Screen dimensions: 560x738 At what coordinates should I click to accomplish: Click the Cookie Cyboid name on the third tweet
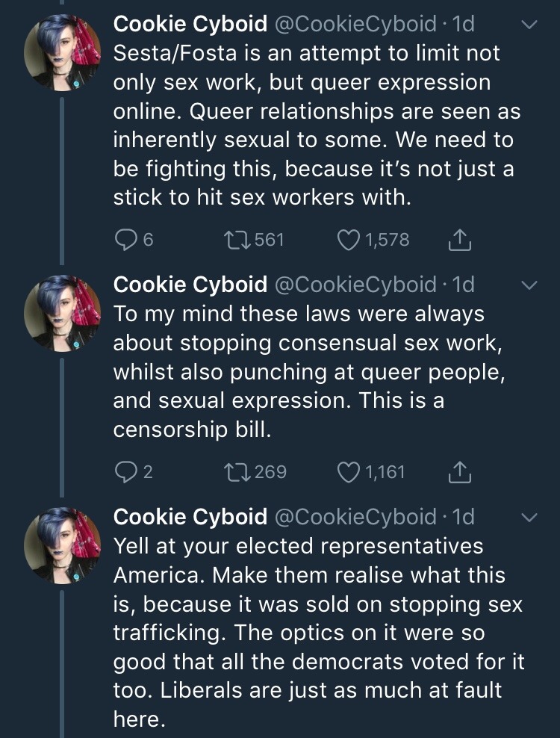(x=190, y=517)
